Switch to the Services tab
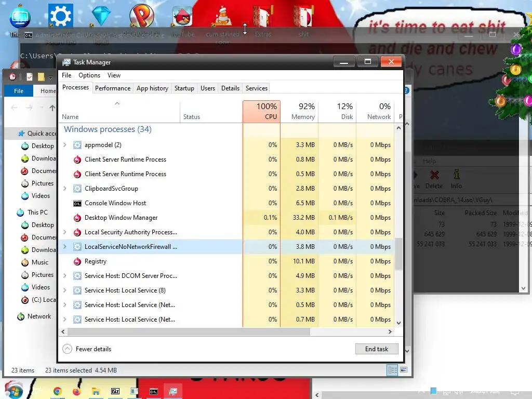This screenshot has height=399, width=532. coord(257,88)
